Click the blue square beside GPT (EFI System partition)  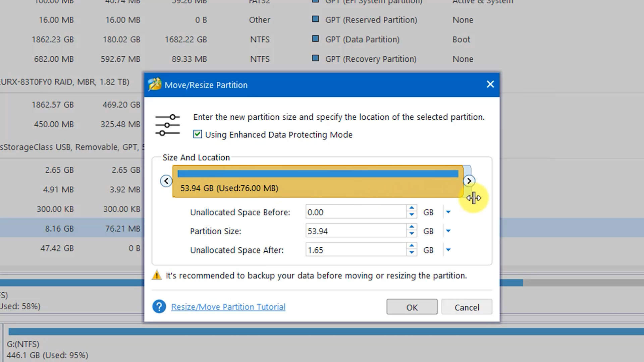(x=315, y=1)
